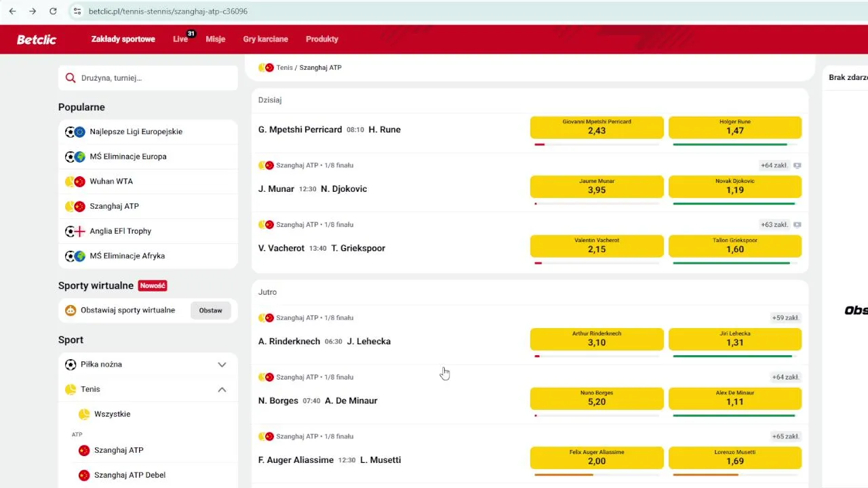Go back using the browser back arrow

coord(12,12)
